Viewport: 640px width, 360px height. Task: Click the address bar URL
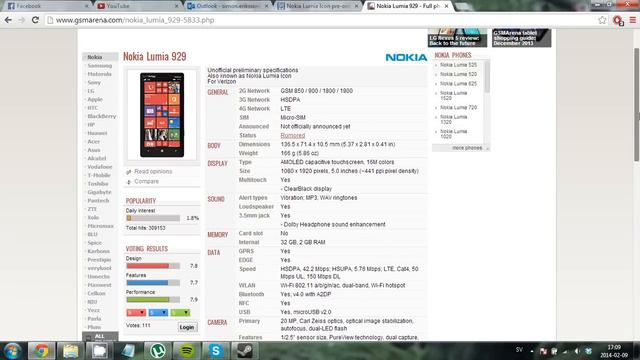(135, 20)
